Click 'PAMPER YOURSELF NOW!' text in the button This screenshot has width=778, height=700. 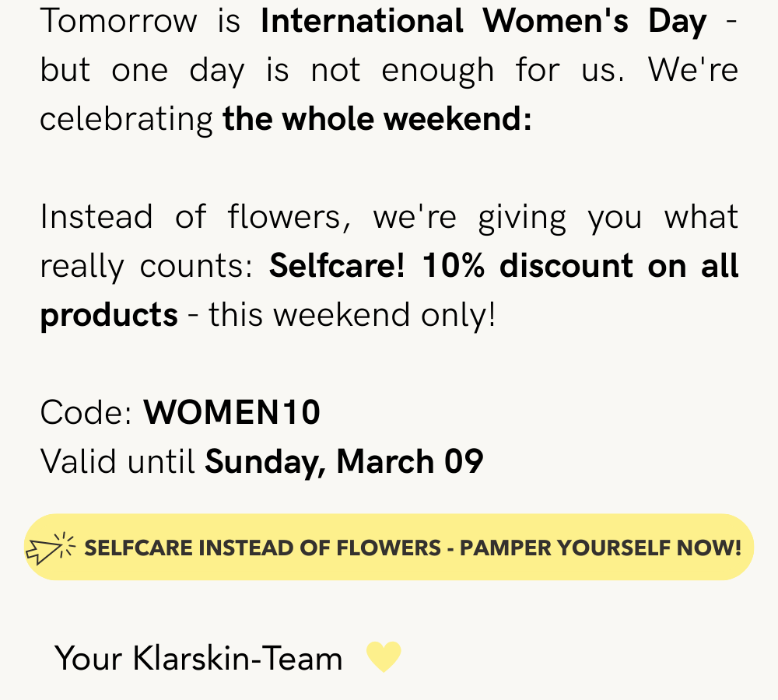(601, 548)
